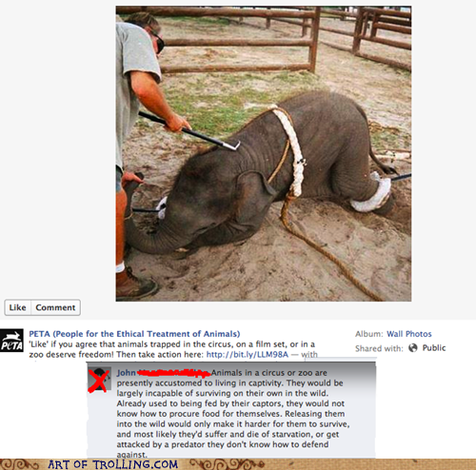Click the decorative swirl in bottom banner
Screen dimensions: 476x470
click(x=227, y=464)
